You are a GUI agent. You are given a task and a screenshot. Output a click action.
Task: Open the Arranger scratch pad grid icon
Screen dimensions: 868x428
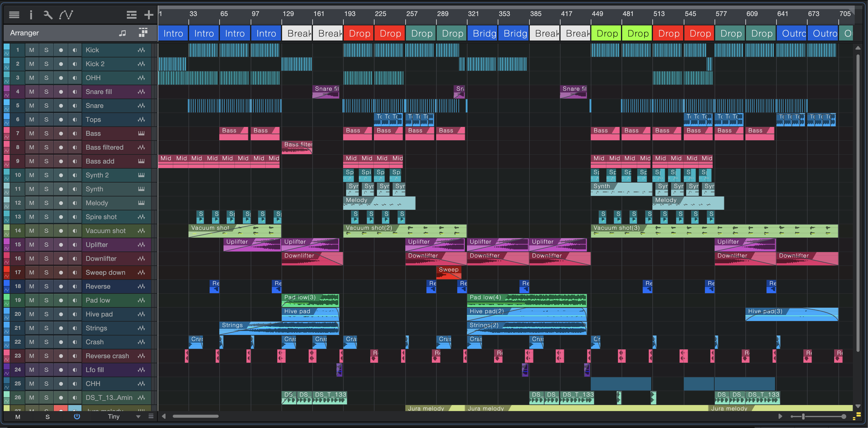pyautogui.click(x=143, y=33)
